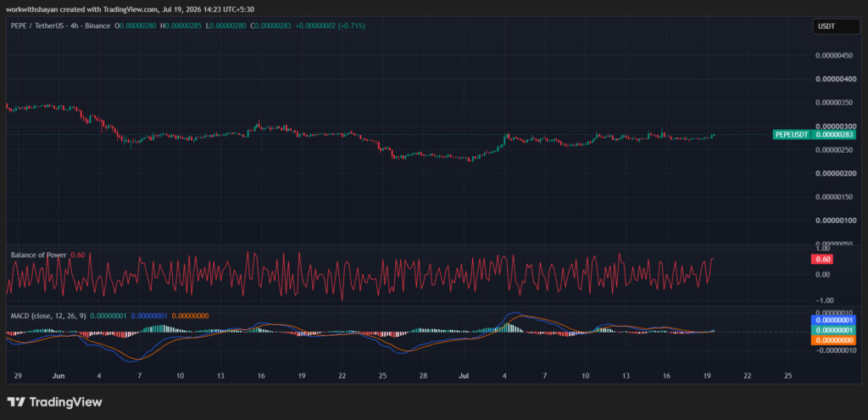Click the orange 0.00000000 tag on the MACD scale

point(833,340)
